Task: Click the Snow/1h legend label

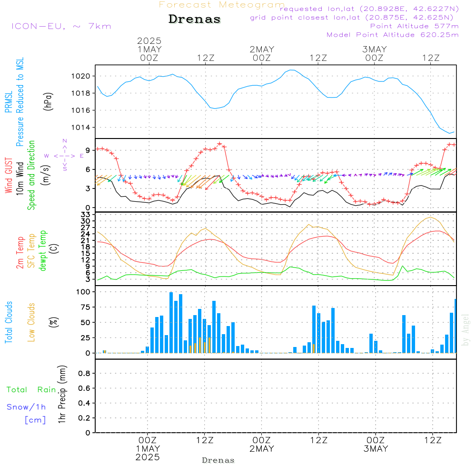Action: [26, 407]
